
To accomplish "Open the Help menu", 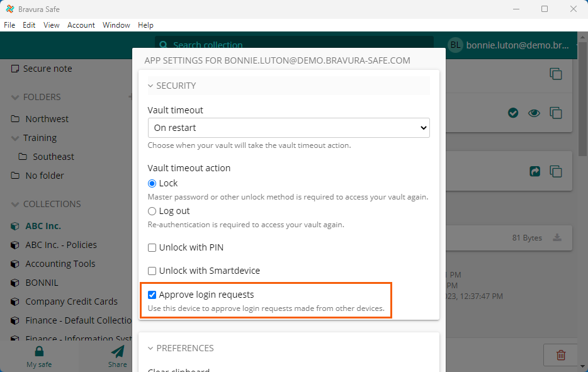I will click(145, 25).
